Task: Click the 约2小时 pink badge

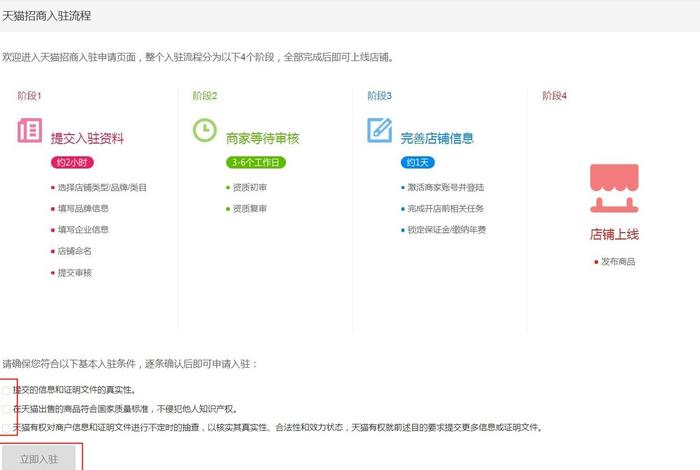Action: (x=72, y=162)
